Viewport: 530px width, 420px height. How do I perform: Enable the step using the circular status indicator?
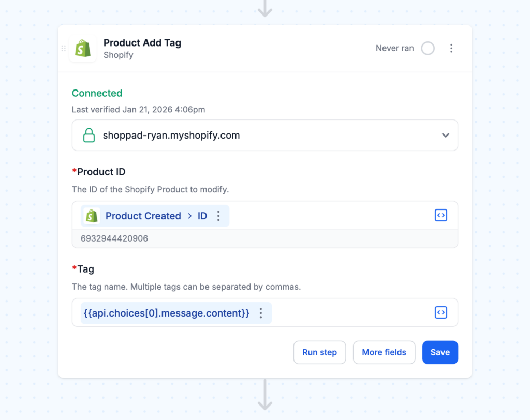(428, 48)
